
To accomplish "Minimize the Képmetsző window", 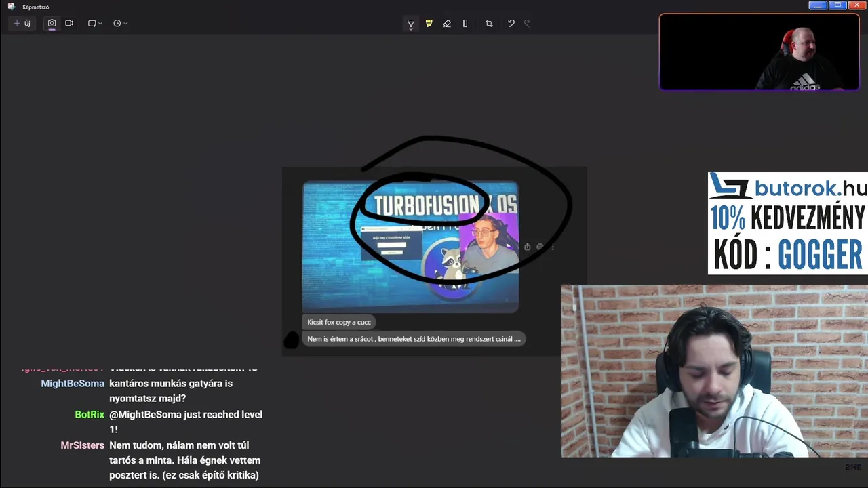I will 818,5.
